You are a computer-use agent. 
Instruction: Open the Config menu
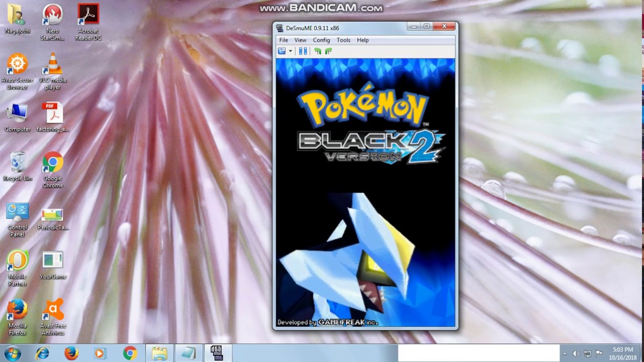point(321,40)
